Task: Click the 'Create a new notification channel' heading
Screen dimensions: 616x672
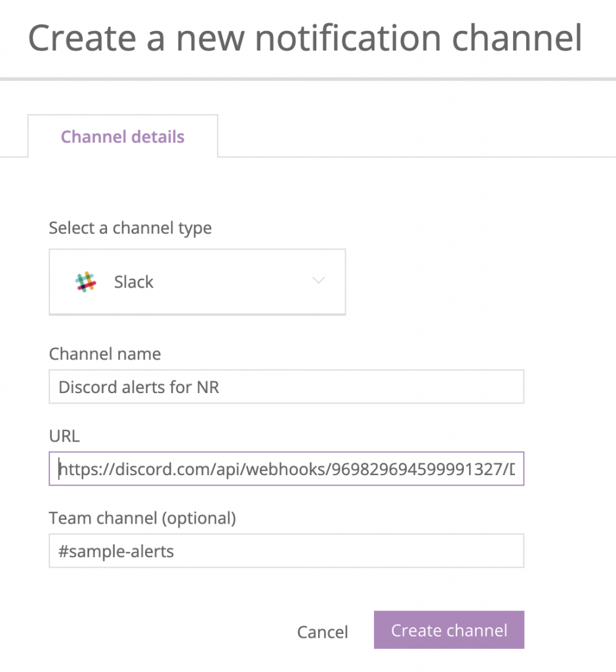Action: point(304,38)
